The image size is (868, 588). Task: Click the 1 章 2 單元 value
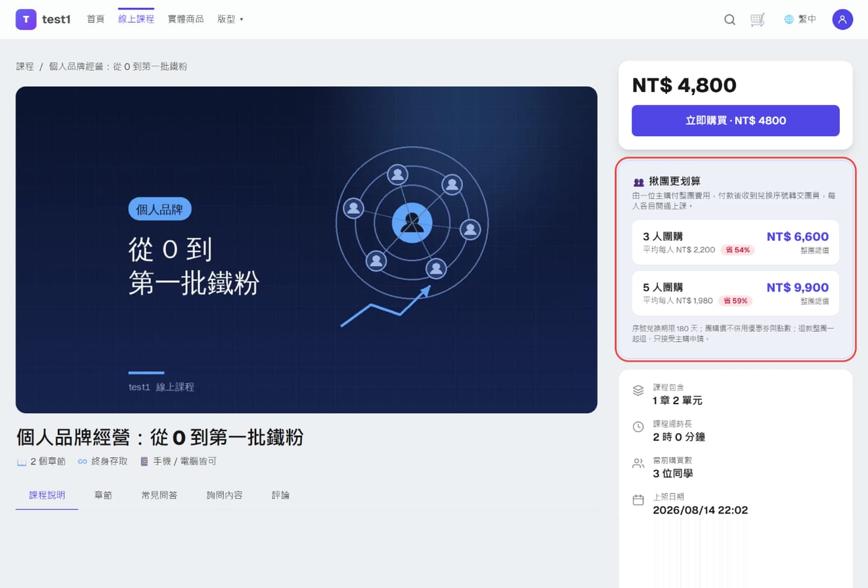[678, 400]
